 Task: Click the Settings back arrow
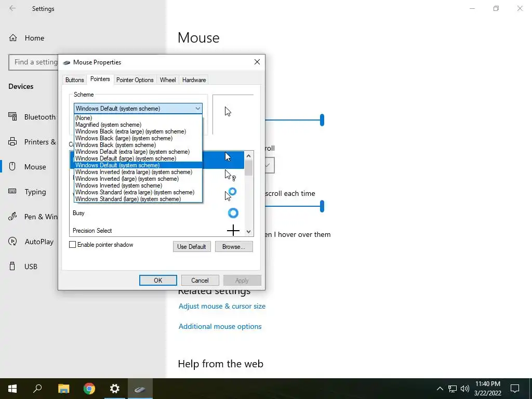pos(12,8)
